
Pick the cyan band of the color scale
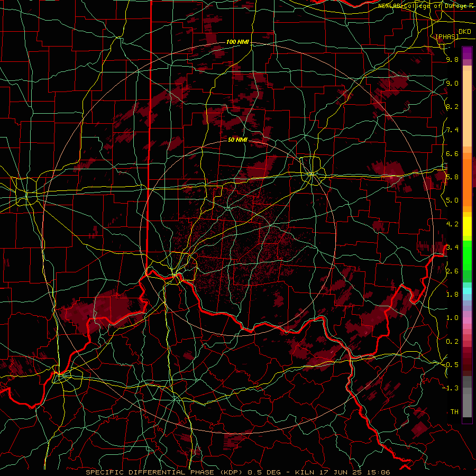[467, 290]
